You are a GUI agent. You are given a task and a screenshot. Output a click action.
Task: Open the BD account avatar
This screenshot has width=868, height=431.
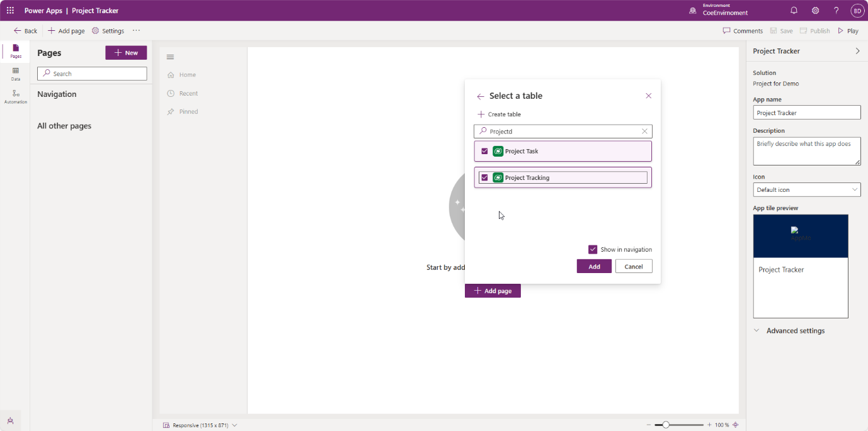coord(857,11)
